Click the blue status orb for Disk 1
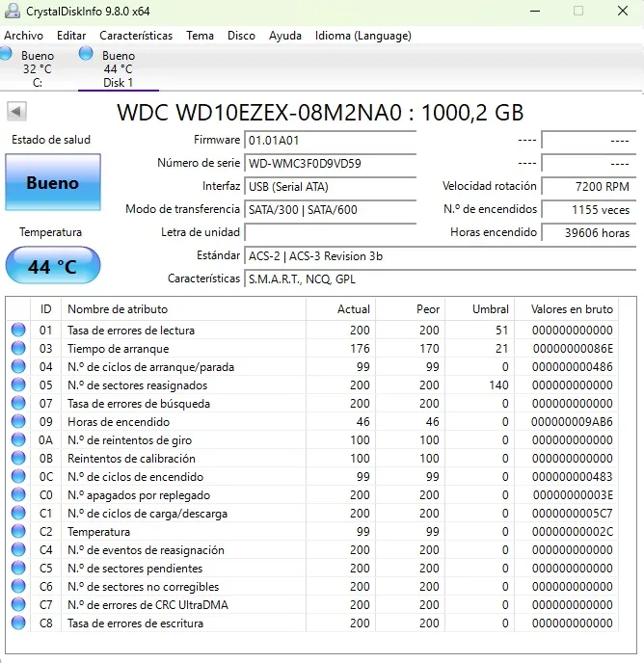 coord(86,54)
